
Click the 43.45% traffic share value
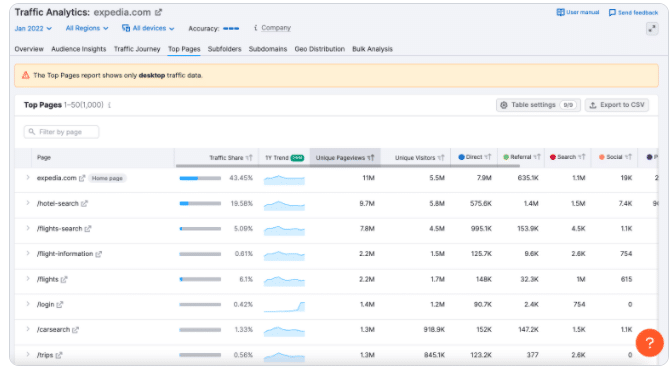(x=241, y=178)
